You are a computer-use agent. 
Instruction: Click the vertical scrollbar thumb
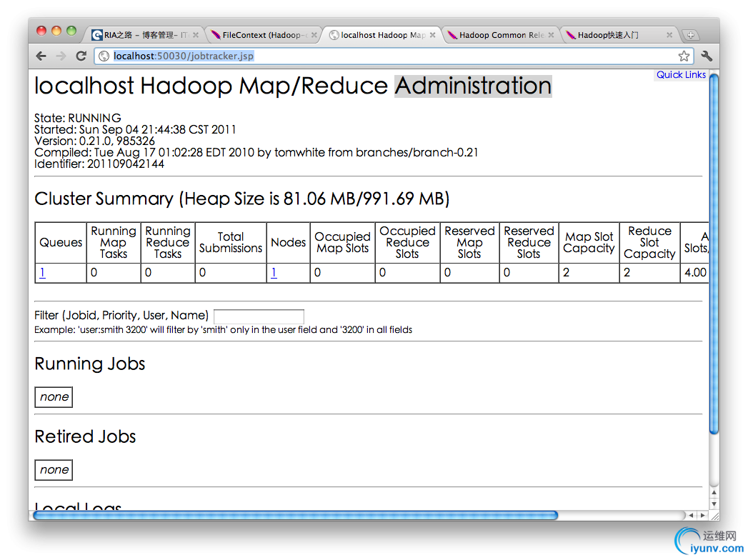coord(714,253)
